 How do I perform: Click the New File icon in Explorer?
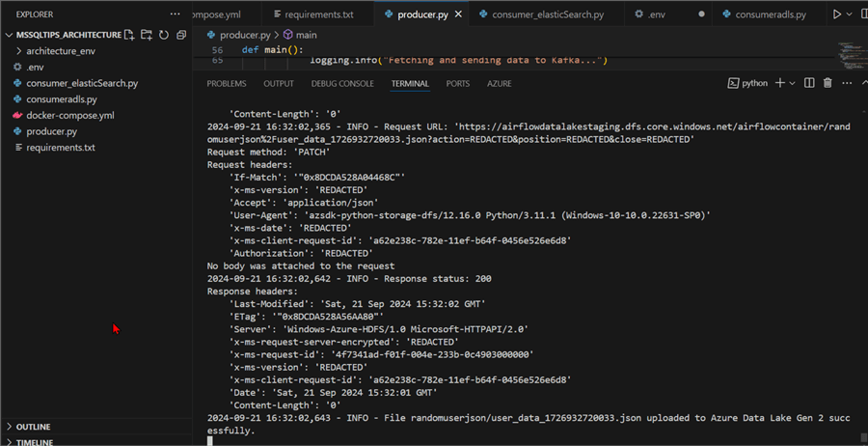coord(130,35)
